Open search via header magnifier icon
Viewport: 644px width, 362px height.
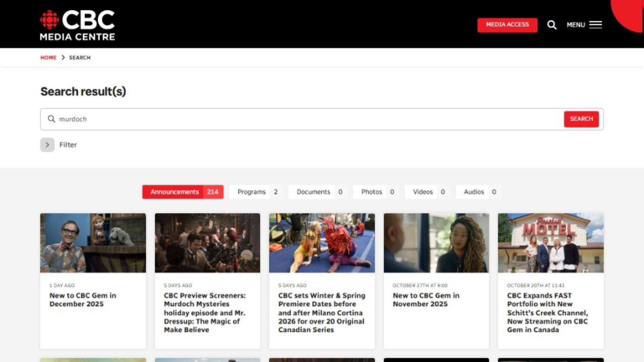[552, 25]
